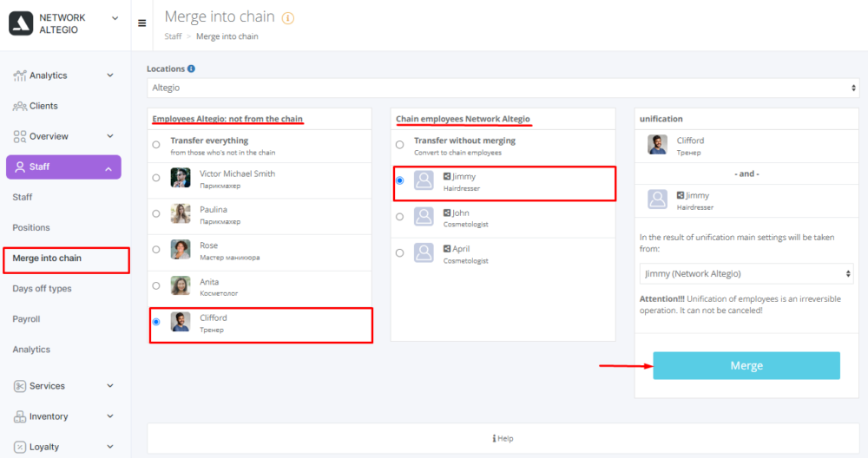Screen dimensions: 868x458
Task: Click the Anita name text
Action: pos(209,282)
